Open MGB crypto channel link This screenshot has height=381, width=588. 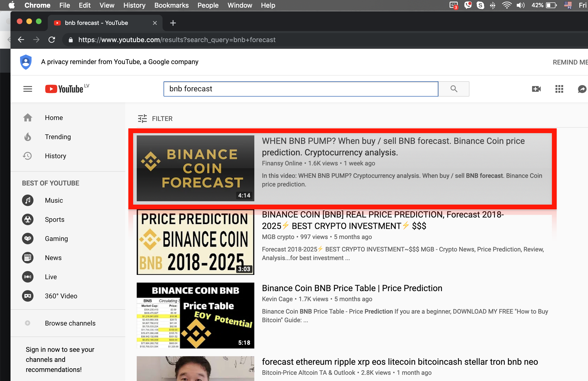[x=278, y=237]
